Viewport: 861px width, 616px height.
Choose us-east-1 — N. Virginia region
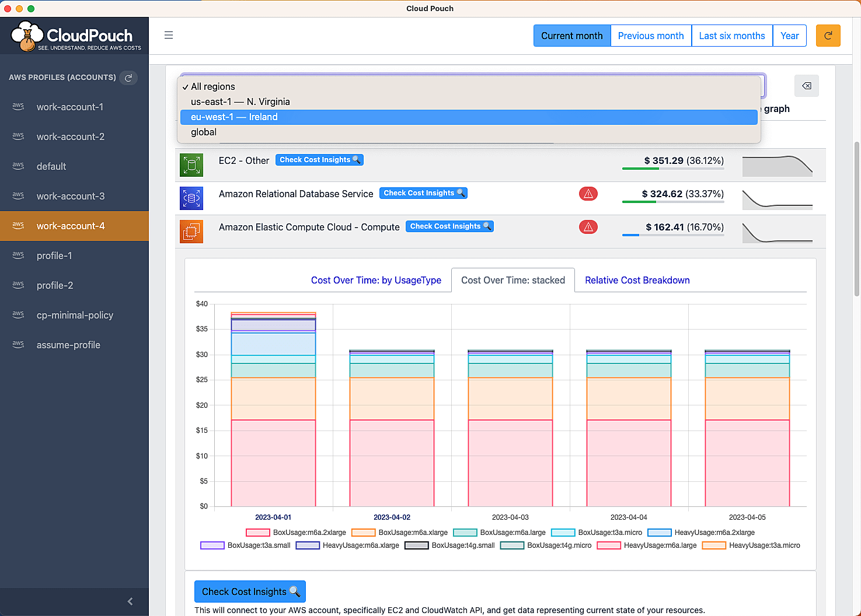(x=469, y=101)
